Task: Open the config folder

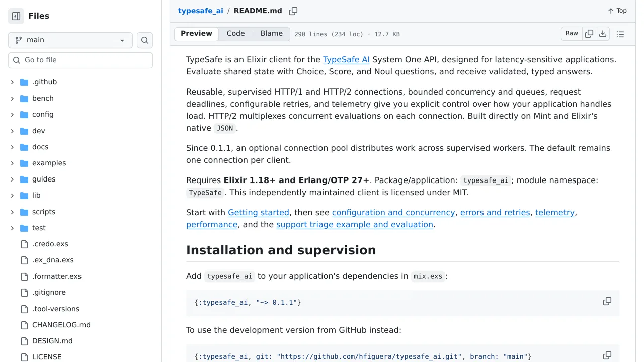Action: tap(43, 114)
